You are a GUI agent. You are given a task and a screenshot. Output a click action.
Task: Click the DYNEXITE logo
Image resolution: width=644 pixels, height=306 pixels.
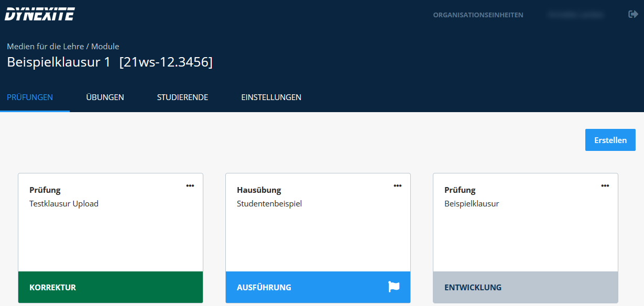pyautogui.click(x=39, y=14)
